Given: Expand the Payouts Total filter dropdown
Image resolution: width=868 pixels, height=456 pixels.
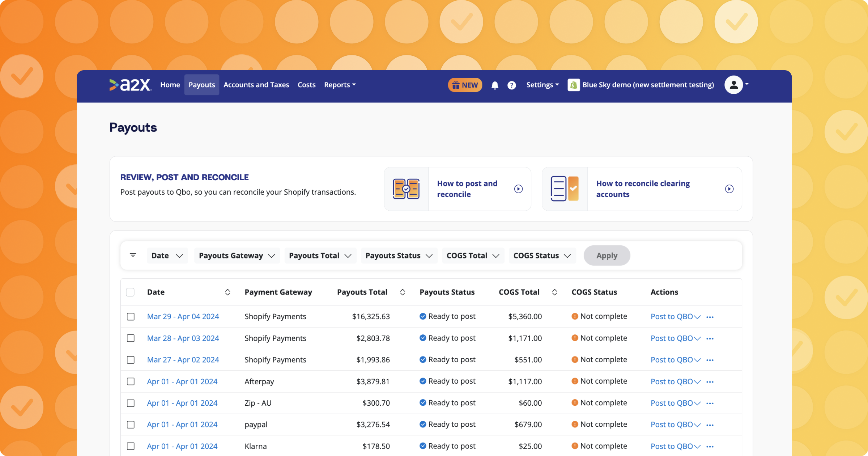Looking at the screenshot, I should pyautogui.click(x=320, y=256).
